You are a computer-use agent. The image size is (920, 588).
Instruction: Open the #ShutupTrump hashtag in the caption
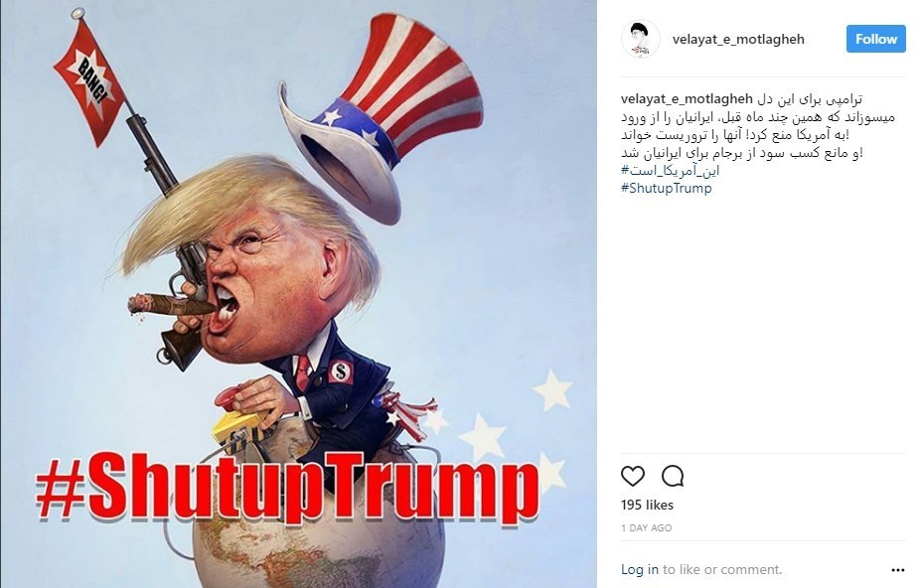[667, 189]
